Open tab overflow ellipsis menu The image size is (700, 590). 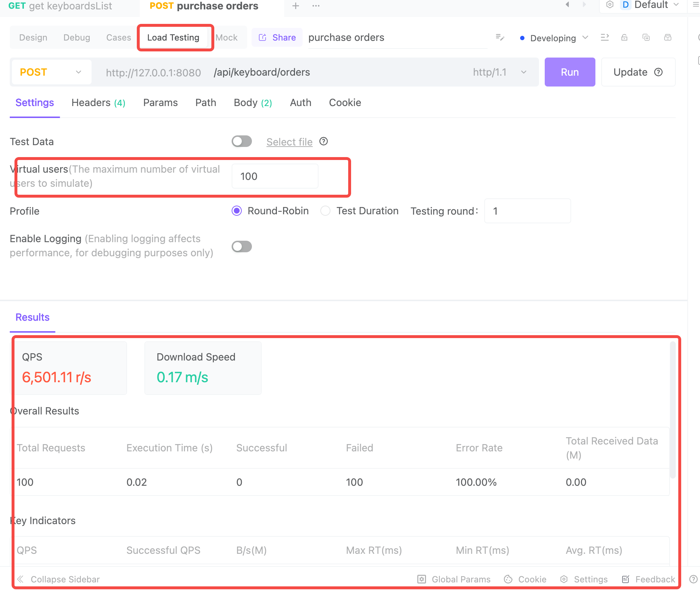[316, 6]
